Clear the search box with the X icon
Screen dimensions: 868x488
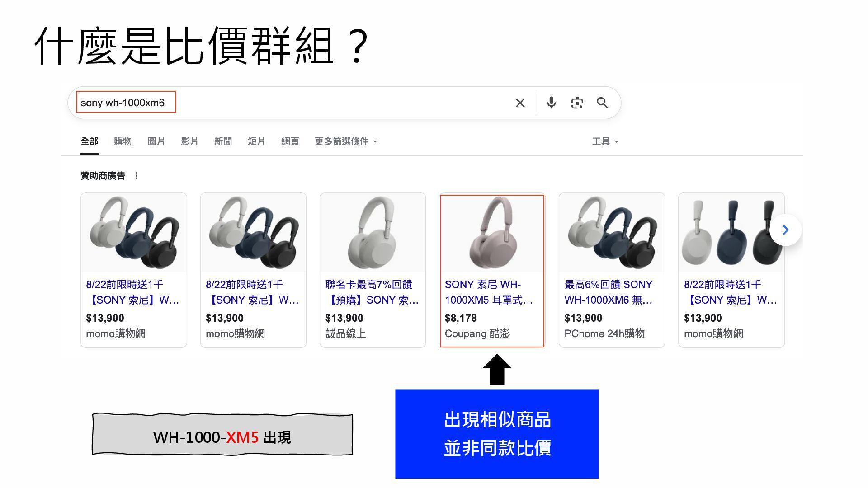[520, 103]
